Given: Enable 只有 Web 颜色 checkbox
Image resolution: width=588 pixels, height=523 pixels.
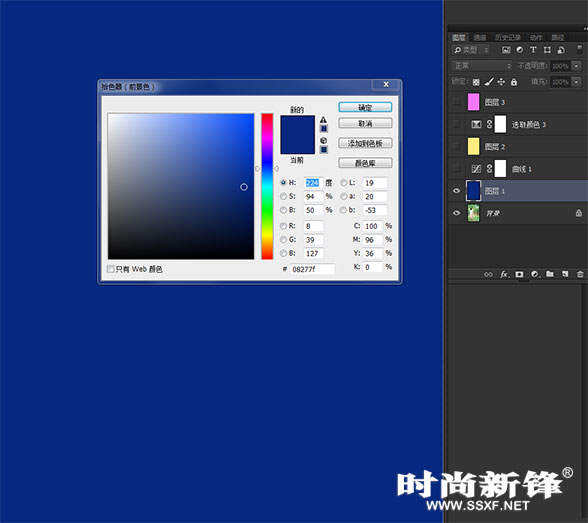Looking at the screenshot, I should point(110,269).
